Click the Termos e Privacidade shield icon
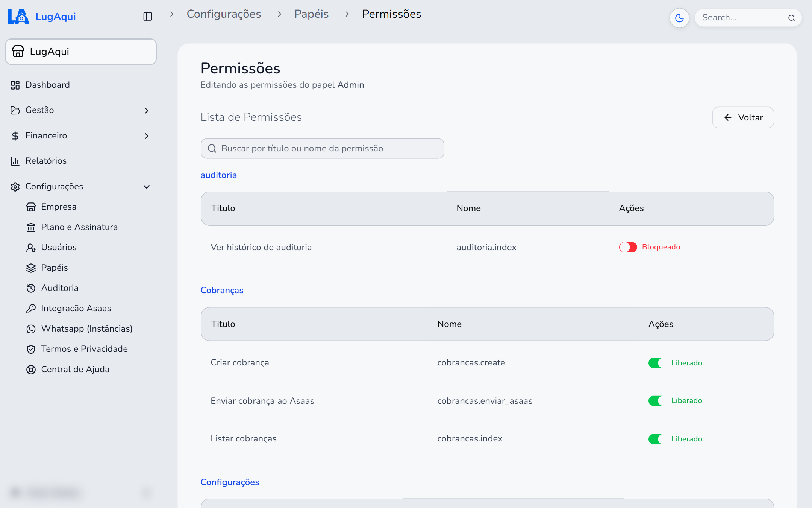812x508 pixels. [x=31, y=349]
